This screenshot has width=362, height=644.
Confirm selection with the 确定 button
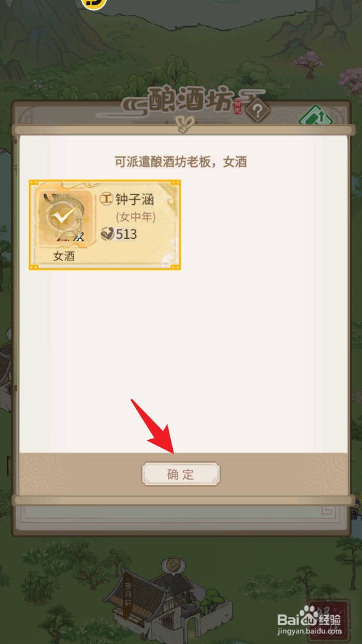click(181, 474)
